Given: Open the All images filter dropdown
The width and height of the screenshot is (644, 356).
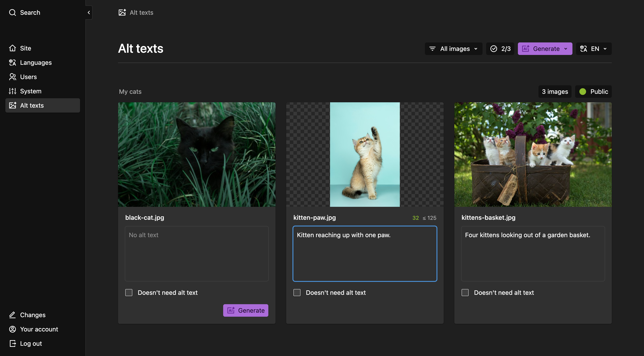Looking at the screenshot, I should (x=453, y=49).
